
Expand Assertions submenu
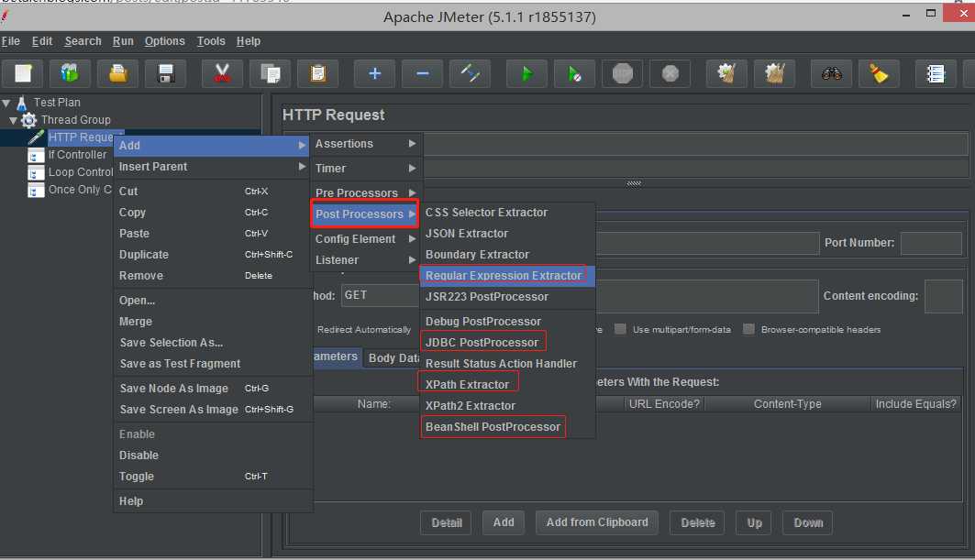tap(366, 144)
